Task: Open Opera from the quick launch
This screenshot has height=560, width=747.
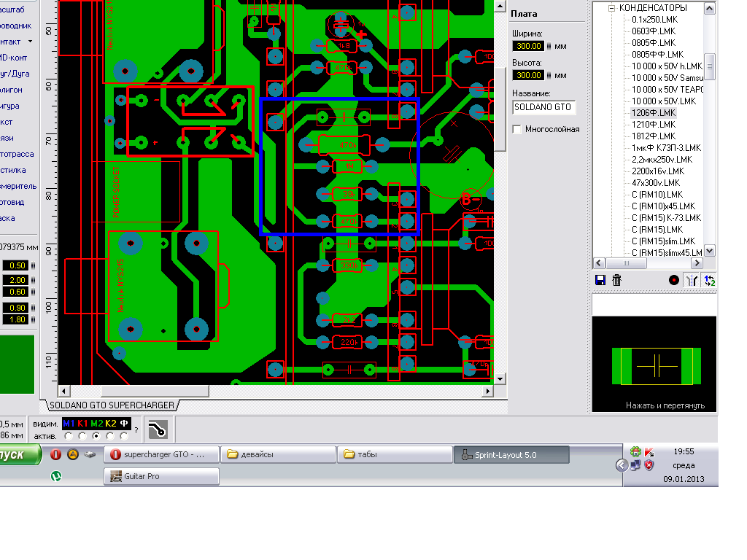Action: 55,454
